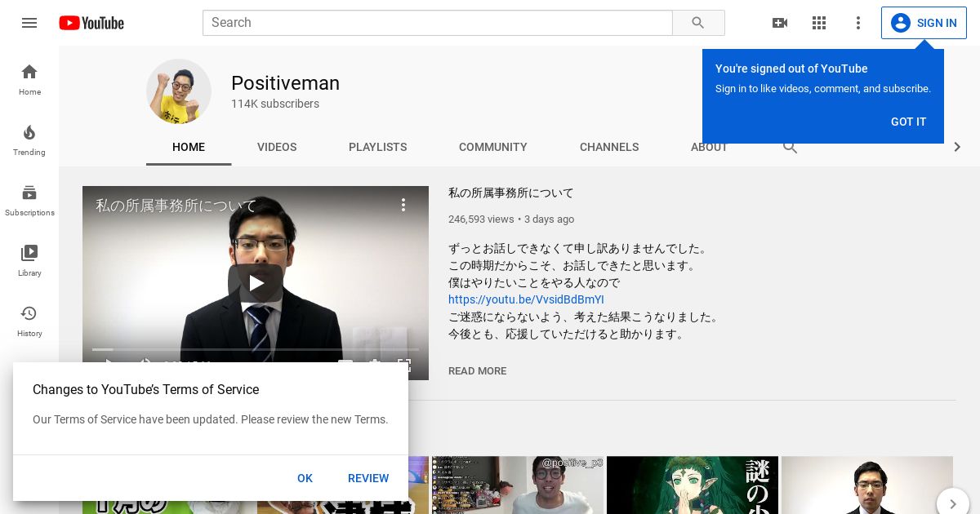Switch to the COMMUNITY tab
The height and width of the screenshot is (514, 980).
pyautogui.click(x=493, y=147)
